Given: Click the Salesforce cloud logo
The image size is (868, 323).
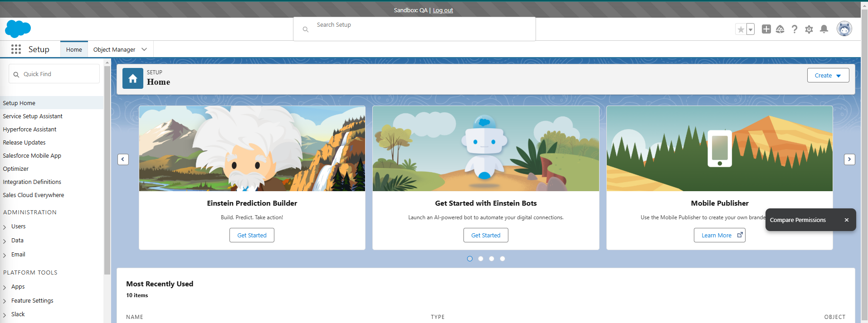Looking at the screenshot, I should (18, 29).
